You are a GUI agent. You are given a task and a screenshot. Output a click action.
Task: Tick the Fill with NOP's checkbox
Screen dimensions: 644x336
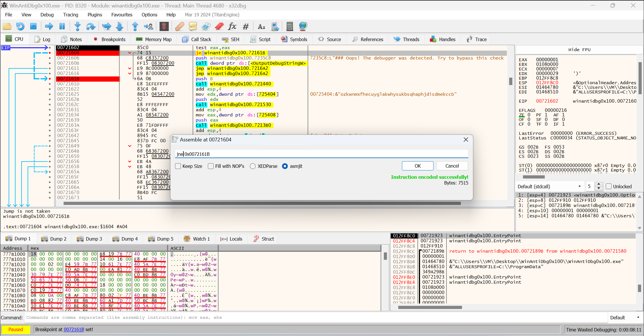click(211, 166)
